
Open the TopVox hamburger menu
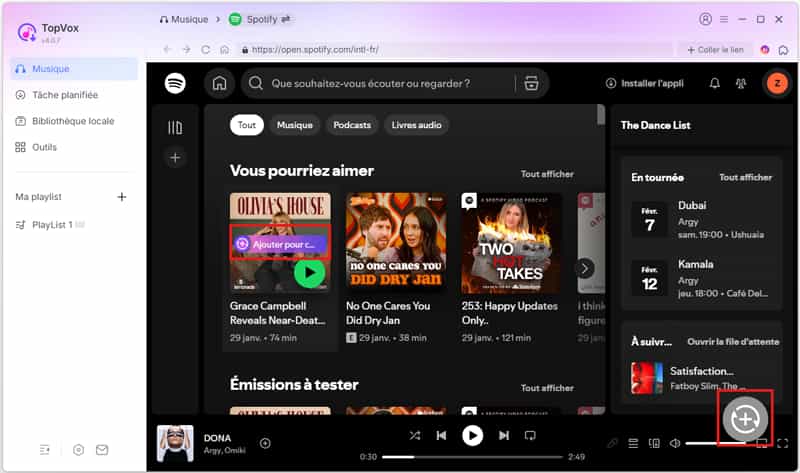[x=724, y=19]
